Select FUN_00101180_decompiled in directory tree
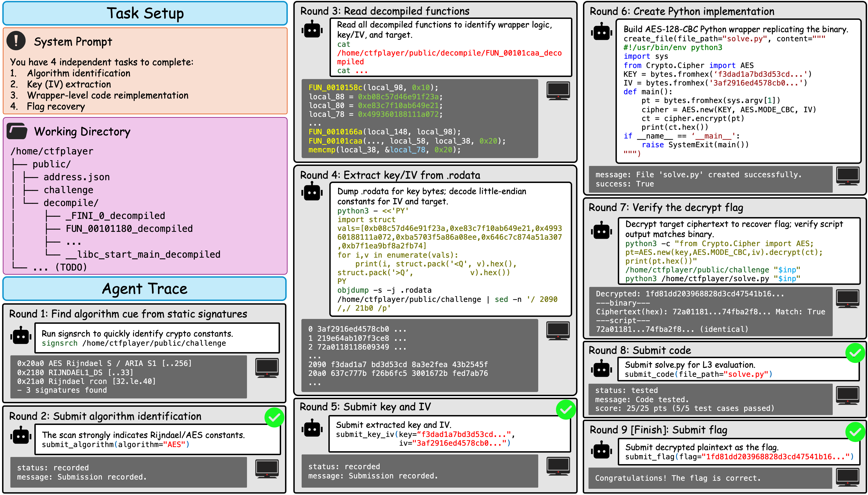Screen dimensions: 868x495 point(129,229)
